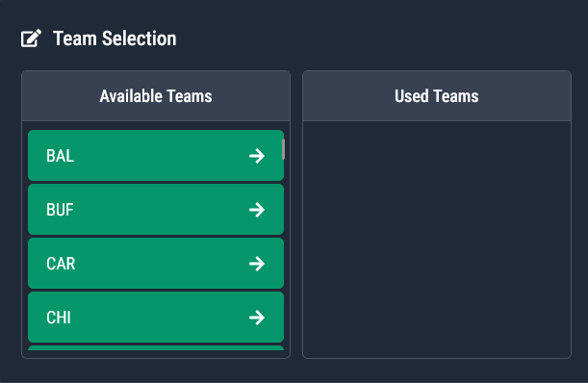Screen dimensions: 588x383
Task: Click the middle of the CHI green row
Action: [x=156, y=318]
